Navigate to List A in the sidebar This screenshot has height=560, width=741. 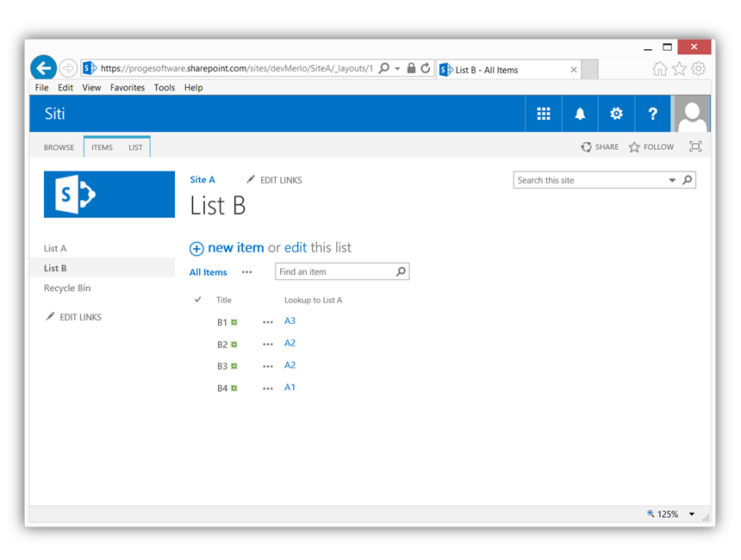pyautogui.click(x=55, y=248)
